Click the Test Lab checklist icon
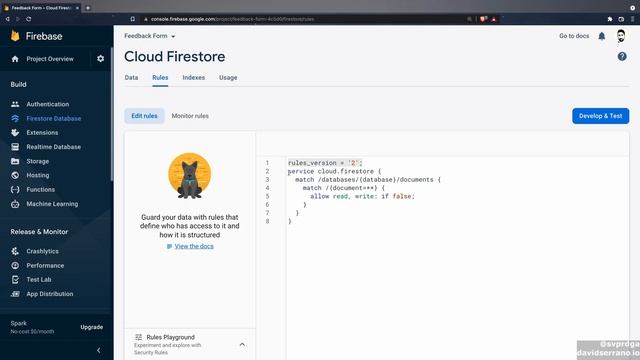This screenshot has height=360, width=640. 15,280
